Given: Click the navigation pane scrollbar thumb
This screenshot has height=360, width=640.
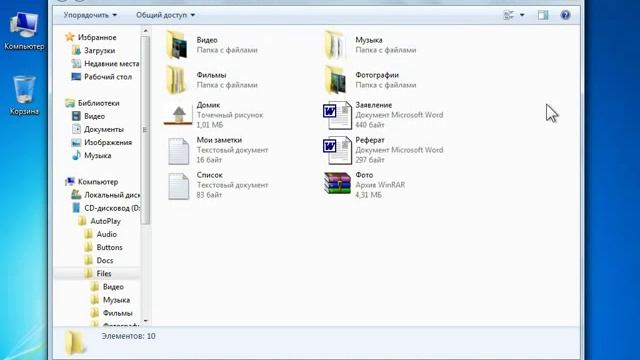Looking at the screenshot, I should click(145, 130).
